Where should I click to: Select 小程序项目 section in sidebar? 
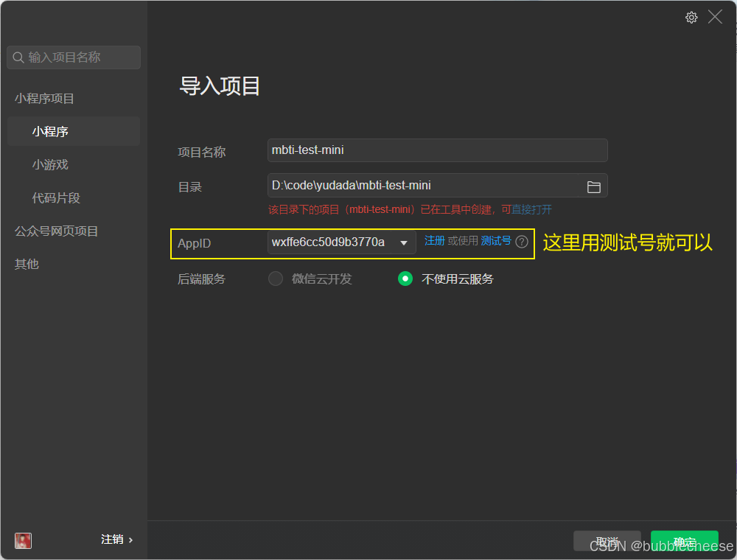click(44, 99)
